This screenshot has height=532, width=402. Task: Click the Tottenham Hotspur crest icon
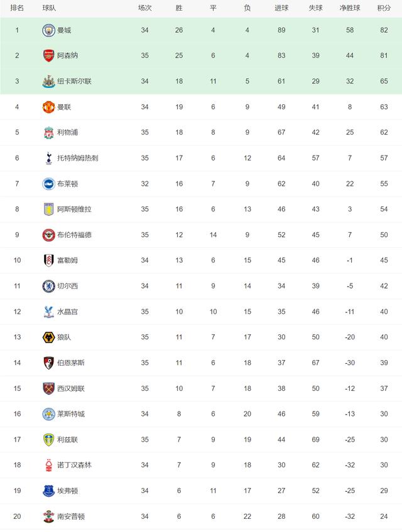click(x=48, y=158)
